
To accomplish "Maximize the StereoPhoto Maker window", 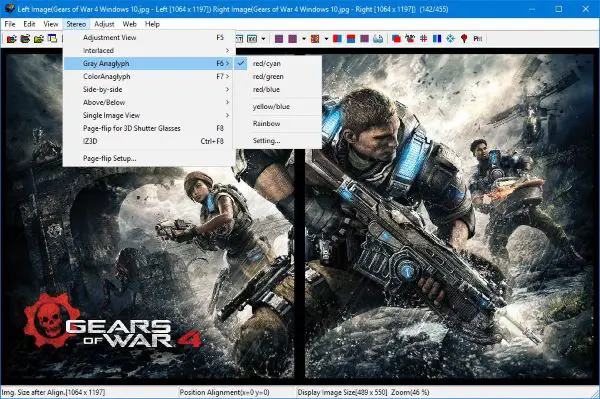I will tap(559, 9).
